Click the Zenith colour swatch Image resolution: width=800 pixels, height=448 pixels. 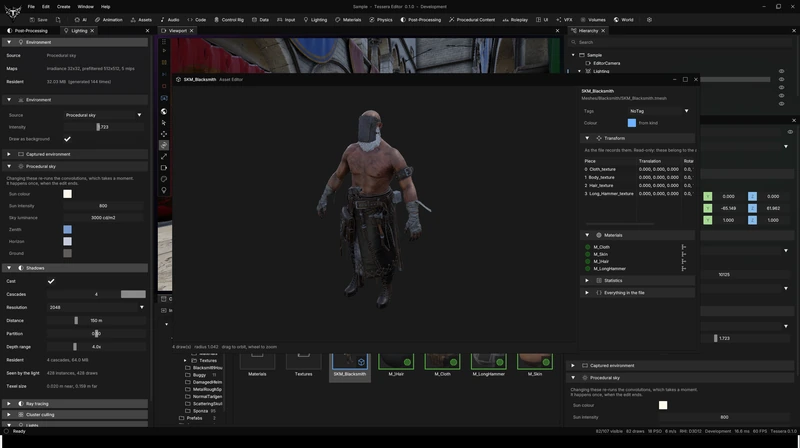(x=67, y=230)
